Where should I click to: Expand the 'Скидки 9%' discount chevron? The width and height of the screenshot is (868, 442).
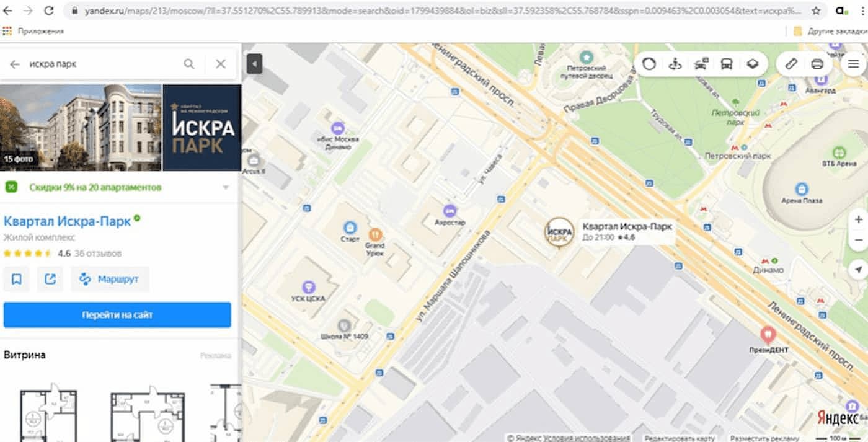226,187
